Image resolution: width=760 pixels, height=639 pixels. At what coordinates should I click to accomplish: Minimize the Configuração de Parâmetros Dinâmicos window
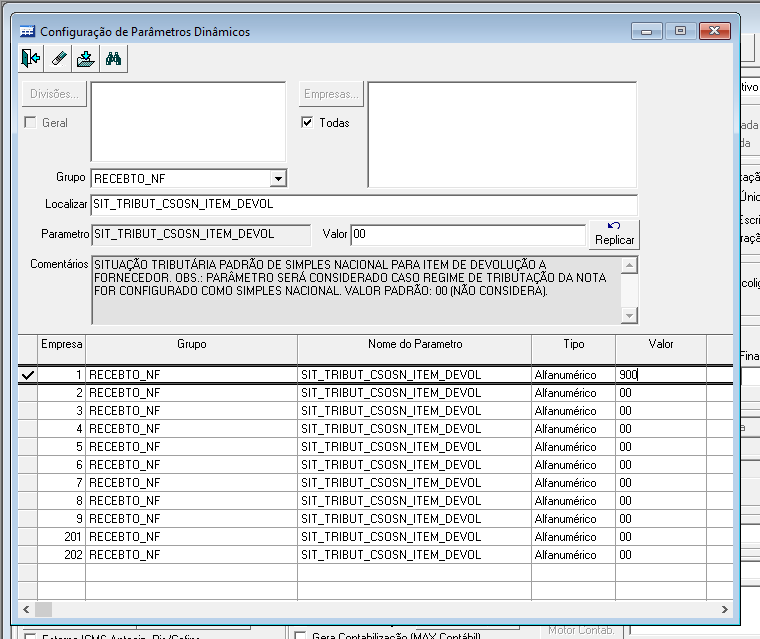(647, 32)
